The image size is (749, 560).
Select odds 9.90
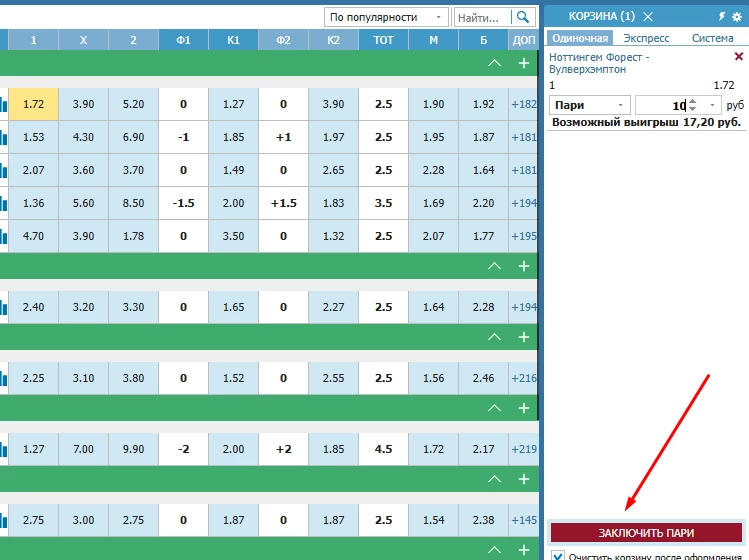[x=133, y=449]
